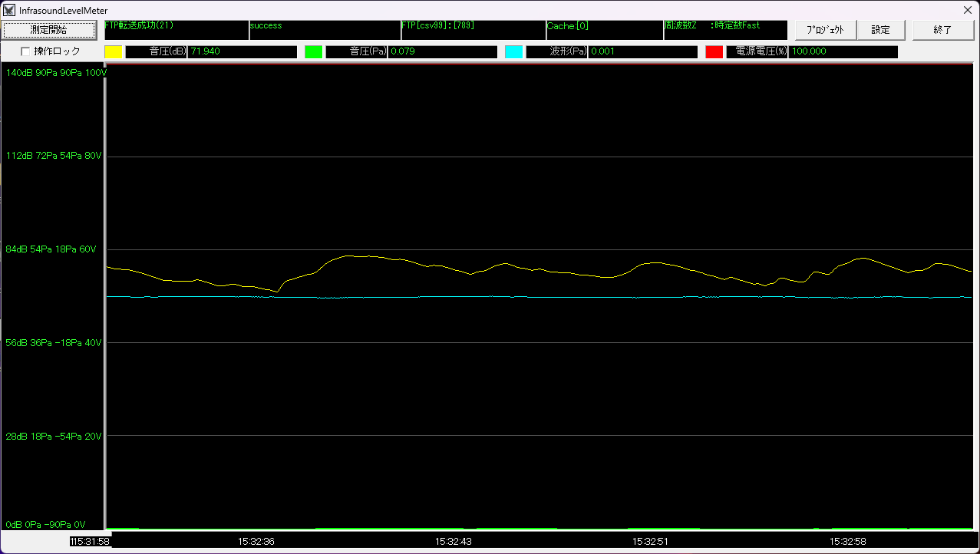
Task: Click the 15:32:43 time marker on the axis
Action: click(x=454, y=541)
